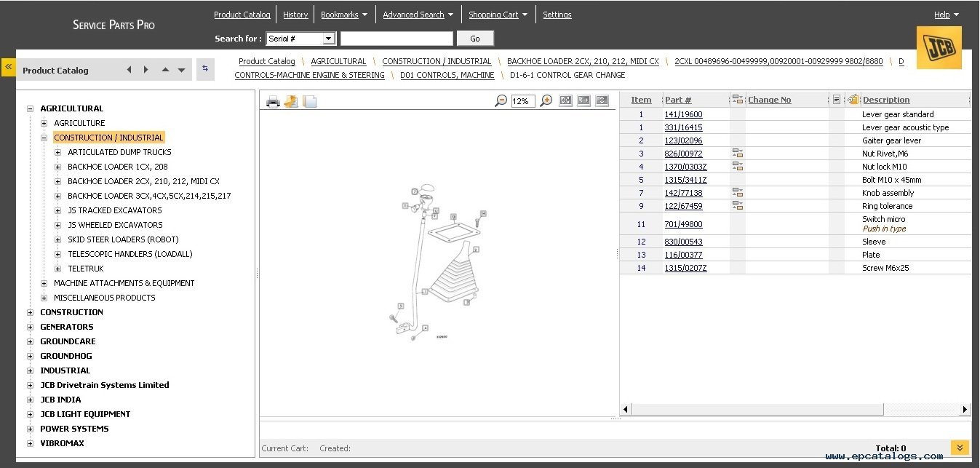Click the fit-to-window diagram icon

tap(565, 100)
